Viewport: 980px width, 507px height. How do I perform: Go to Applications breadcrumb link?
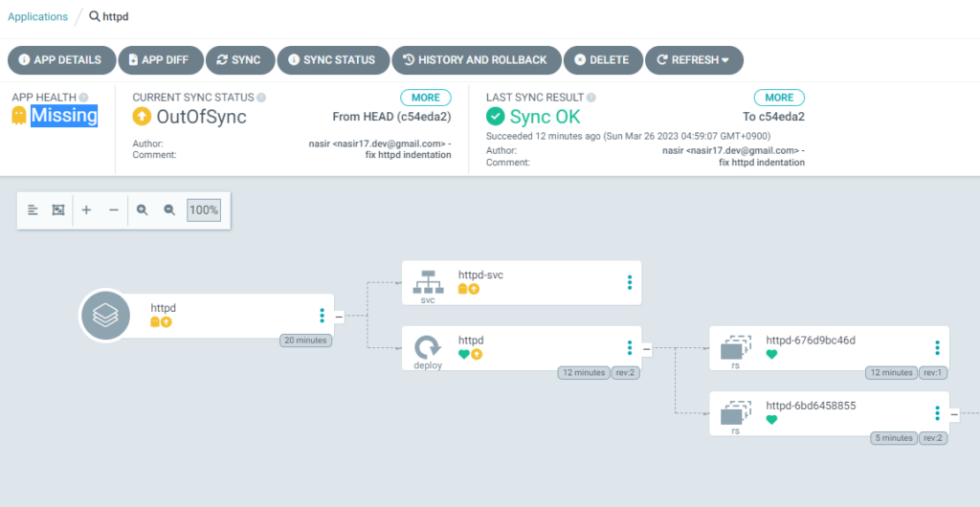pos(37,17)
